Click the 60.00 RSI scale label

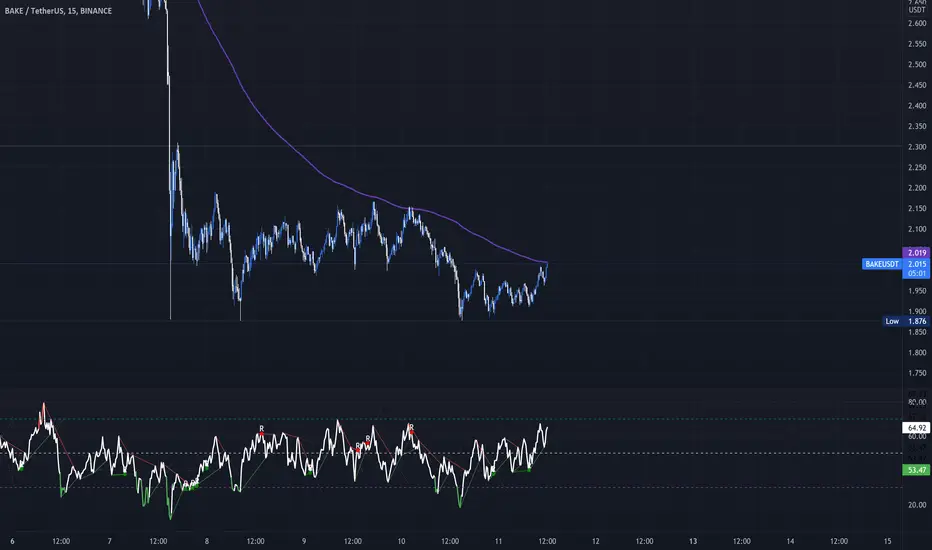point(917,436)
